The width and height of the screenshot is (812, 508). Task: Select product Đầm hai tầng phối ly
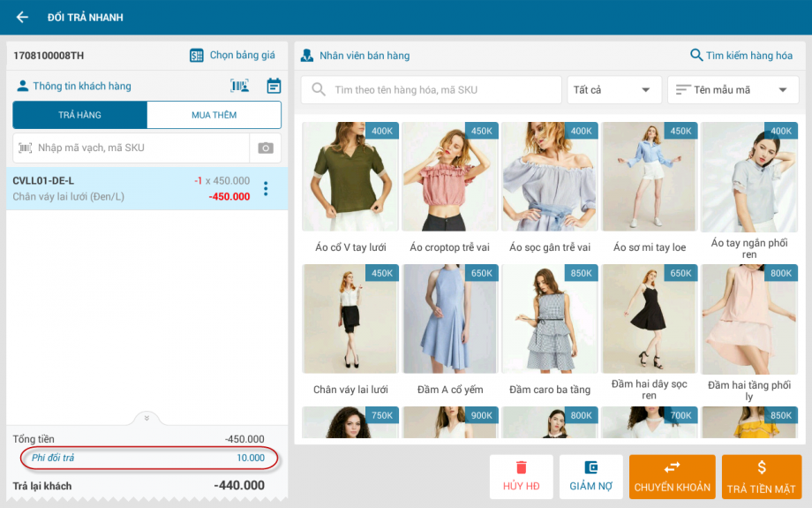click(748, 333)
